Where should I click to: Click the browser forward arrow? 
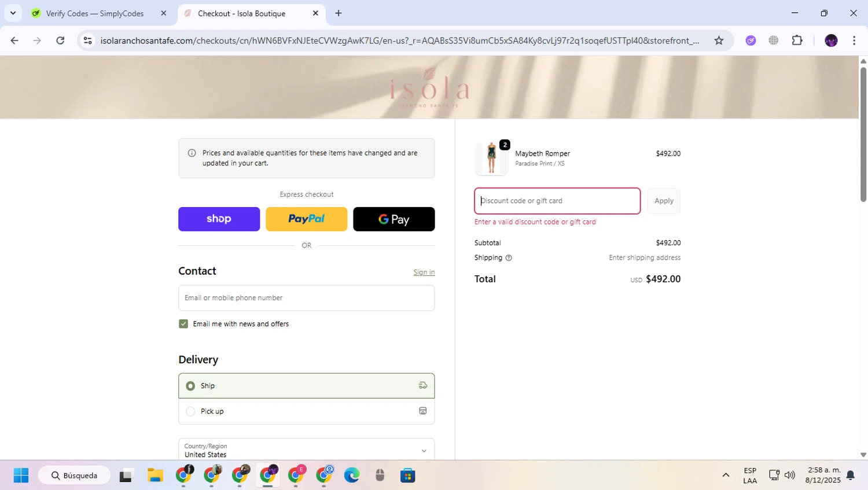point(37,40)
